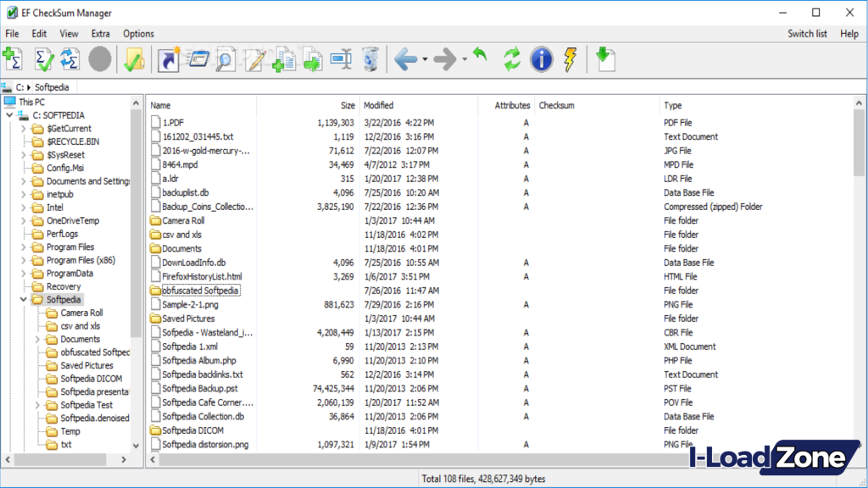Click the magnifying glass search icon
This screenshot has height=488, width=868.
225,58
